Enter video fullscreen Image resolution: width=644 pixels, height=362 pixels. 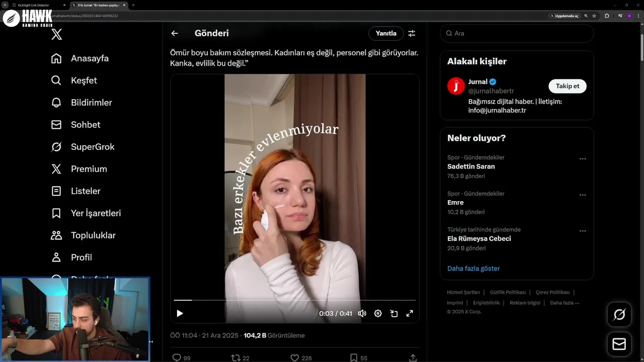[x=410, y=313]
